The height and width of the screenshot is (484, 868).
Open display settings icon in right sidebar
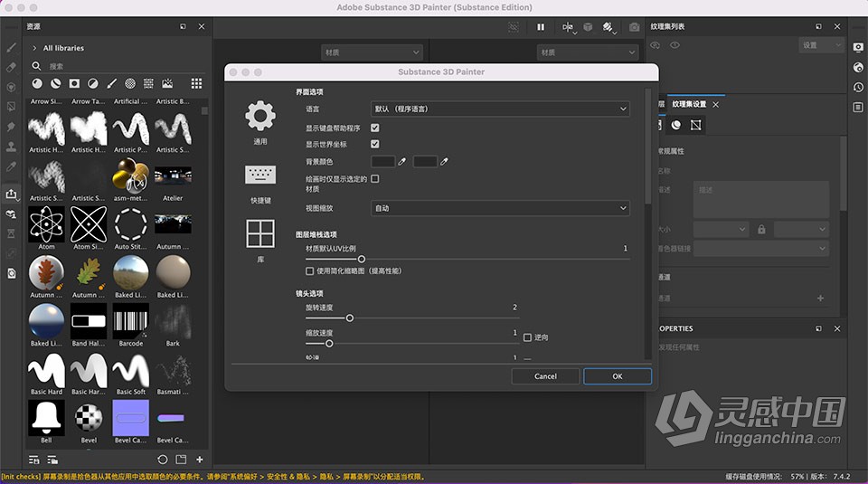click(x=858, y=48)
